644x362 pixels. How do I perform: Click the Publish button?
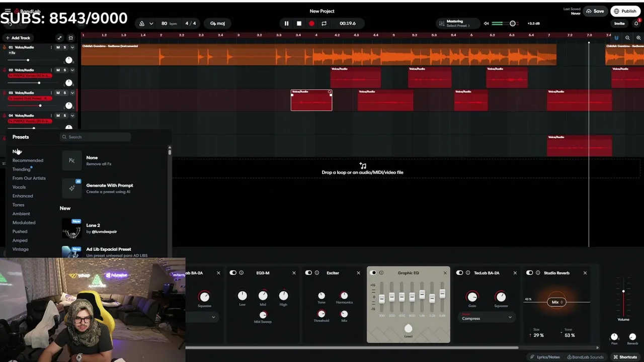point(624,11)
